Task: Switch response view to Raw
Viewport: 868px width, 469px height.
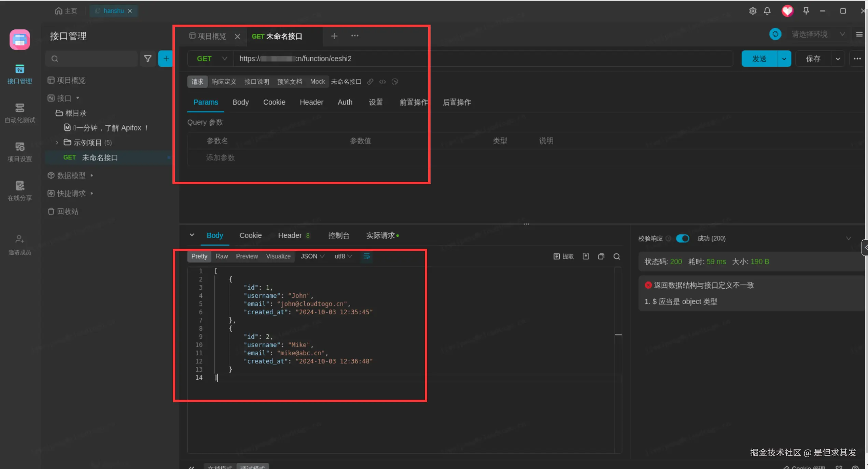Action: click(221, 257)
